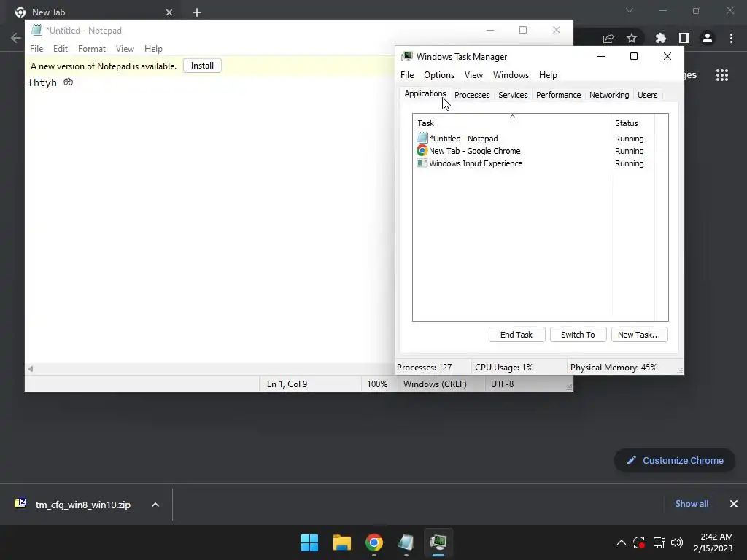The width and height of the screenshot is (747, 560).
Task: Switch to the Performance tab
Action: click(558, 95)
